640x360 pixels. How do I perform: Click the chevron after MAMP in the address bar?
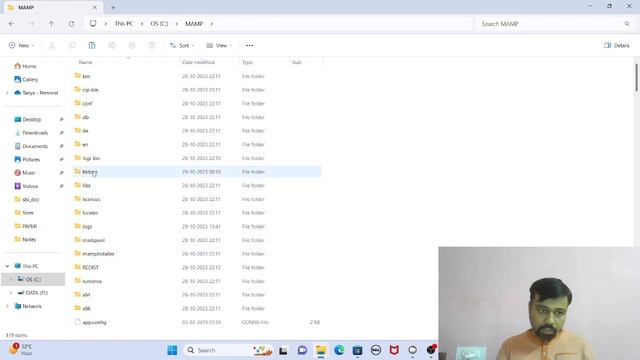[x=211, y=24]
